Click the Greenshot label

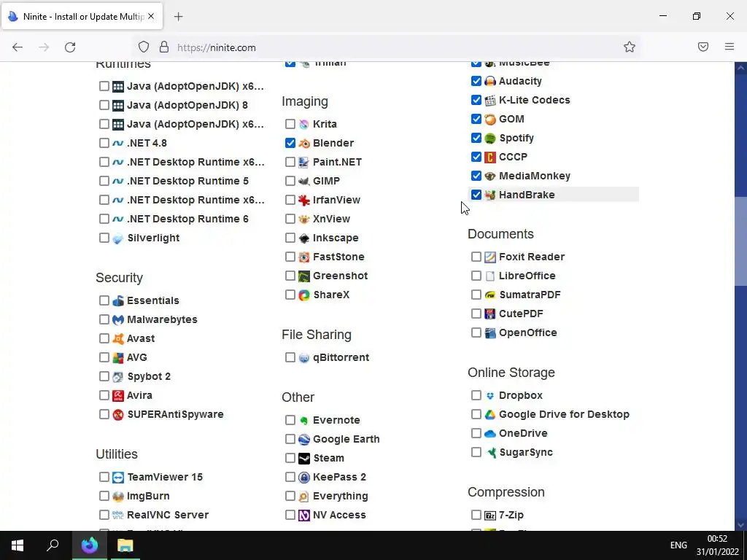[x=340, y=276]
